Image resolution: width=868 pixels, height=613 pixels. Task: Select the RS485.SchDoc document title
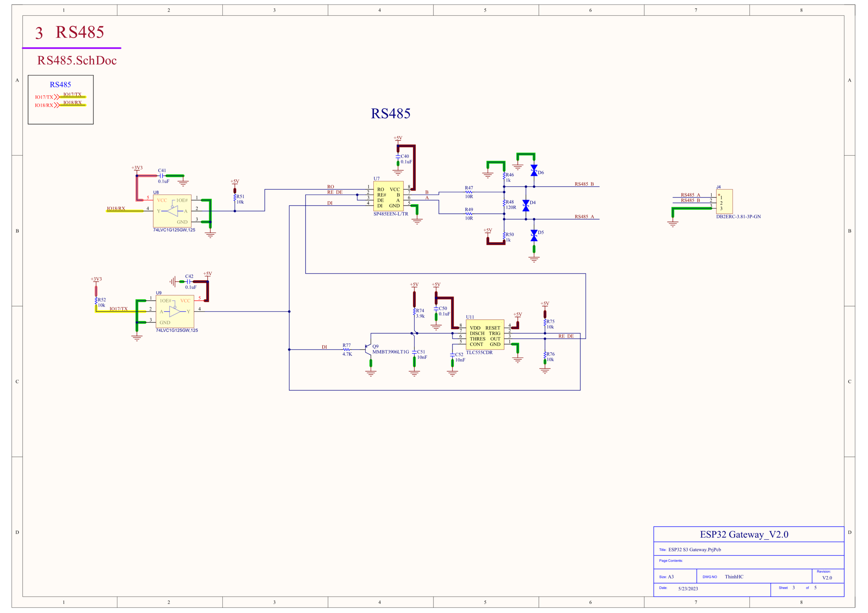(77, 60)
